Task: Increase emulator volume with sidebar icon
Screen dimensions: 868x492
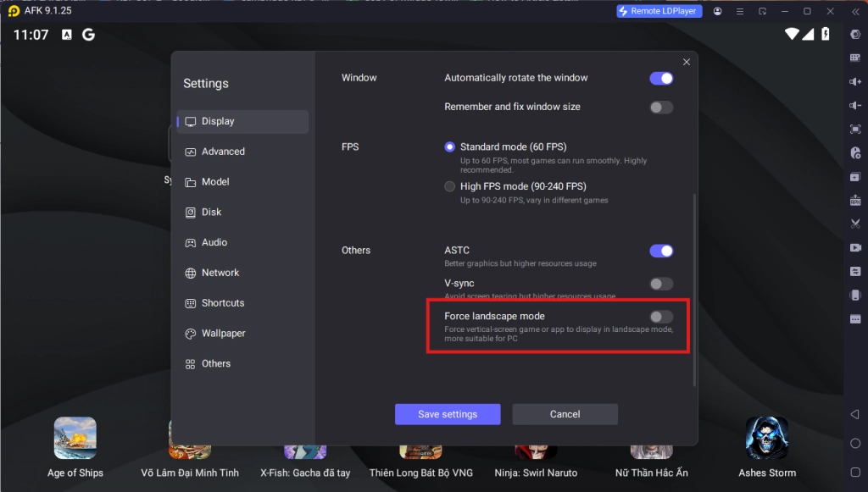Action: (856, 82)
